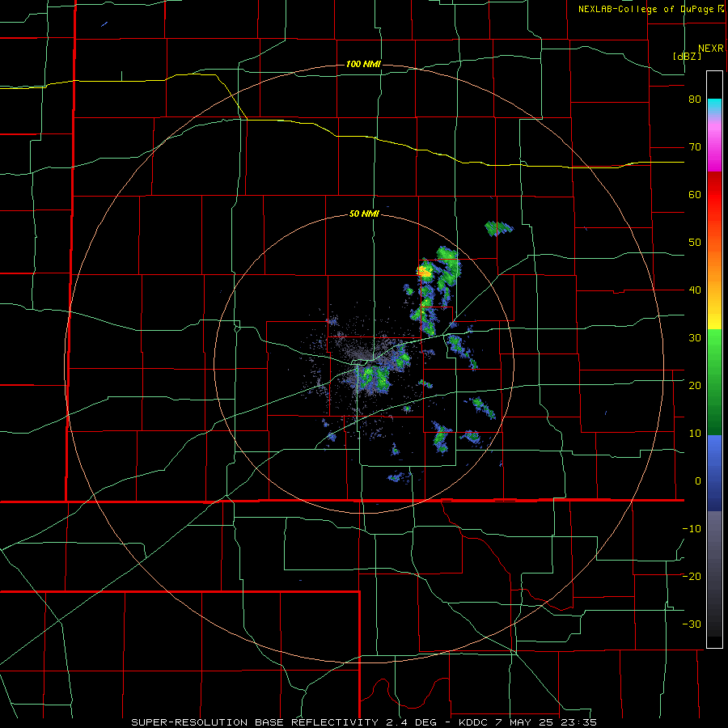Select the 20 value on dBZ scale

pos(695,386)
